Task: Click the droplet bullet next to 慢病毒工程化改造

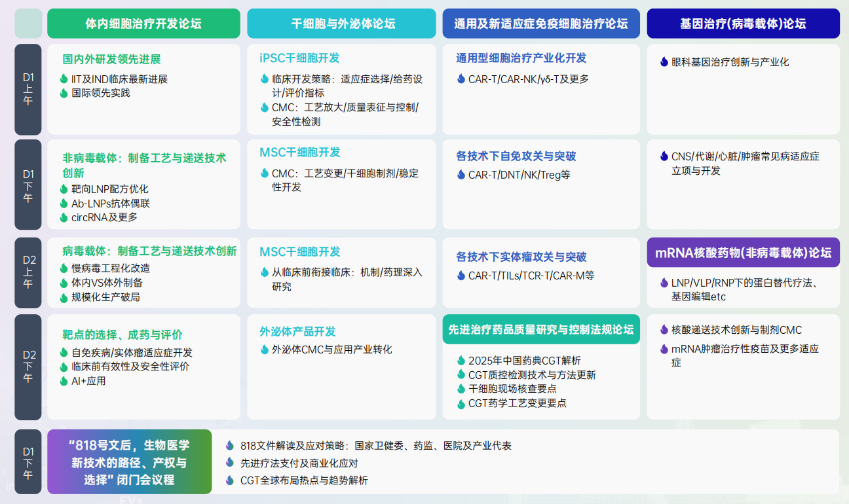Action: pos(64,268)
